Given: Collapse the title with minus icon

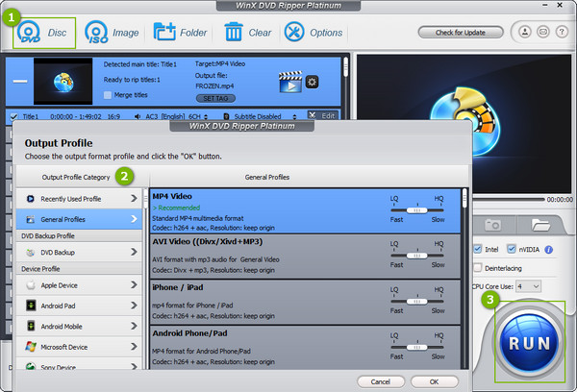Looking at the screenshot, I should pos(20,81).
